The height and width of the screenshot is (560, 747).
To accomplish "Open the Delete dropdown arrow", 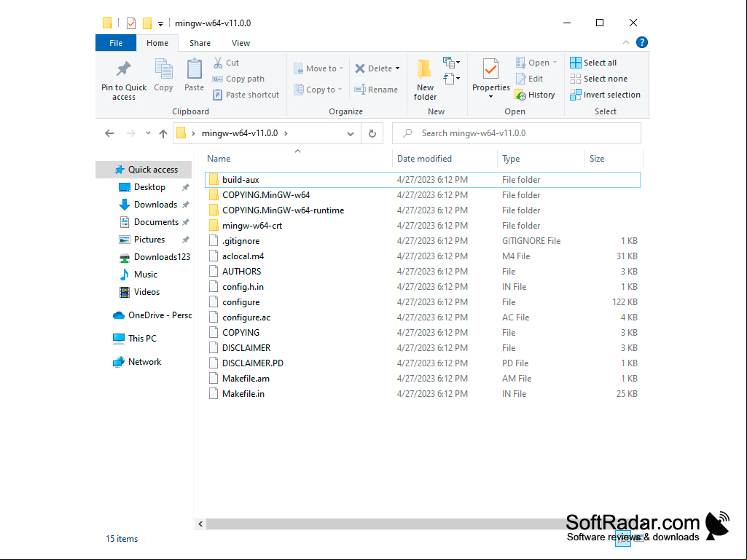I will (x=397, y=68).
